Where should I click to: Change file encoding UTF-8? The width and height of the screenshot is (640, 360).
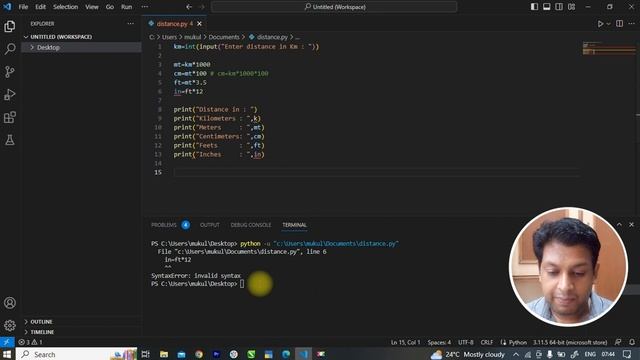point(466,342)
